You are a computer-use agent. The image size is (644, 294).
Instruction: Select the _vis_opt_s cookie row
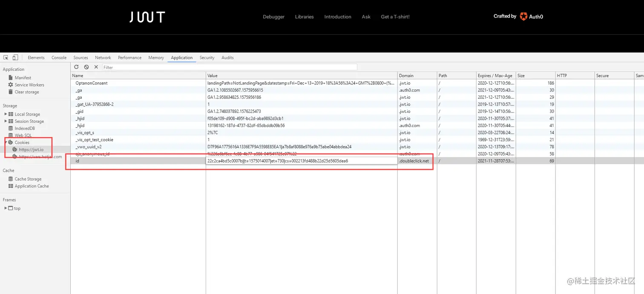(357, 133)
